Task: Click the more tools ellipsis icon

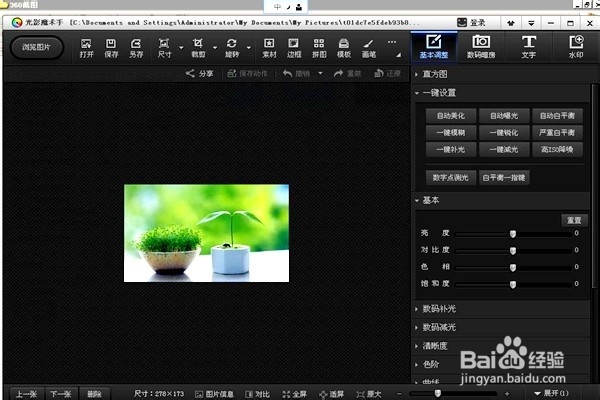Action: (x=392, y=42)
